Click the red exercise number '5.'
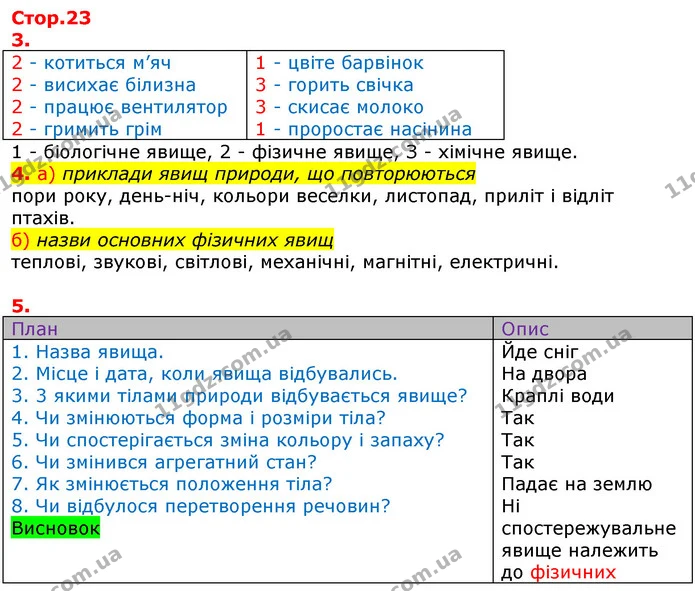Viewport: 695px width, 591px height. 20,306
